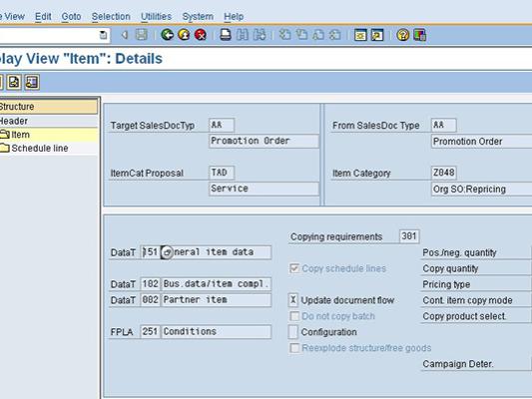This screenshot has width=532, height=399.
Task: Click the Configuration input box
Action: (x=293, y=332)
